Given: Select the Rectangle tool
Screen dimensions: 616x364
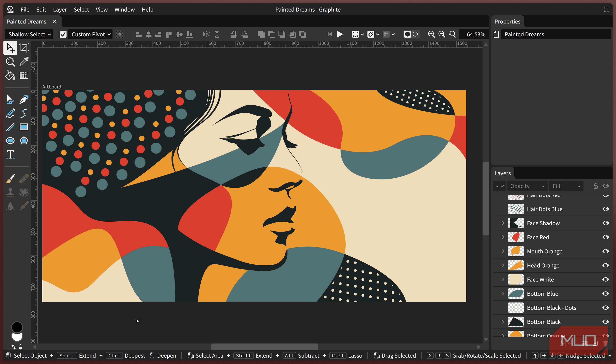Looking at the screenshot, I should coord(24,127).
